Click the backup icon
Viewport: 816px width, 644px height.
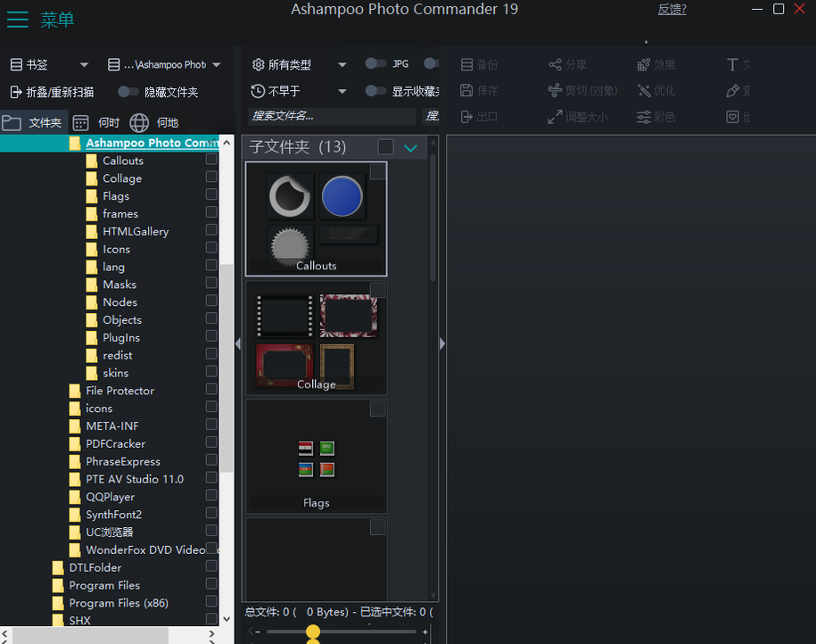pos(466,64)
